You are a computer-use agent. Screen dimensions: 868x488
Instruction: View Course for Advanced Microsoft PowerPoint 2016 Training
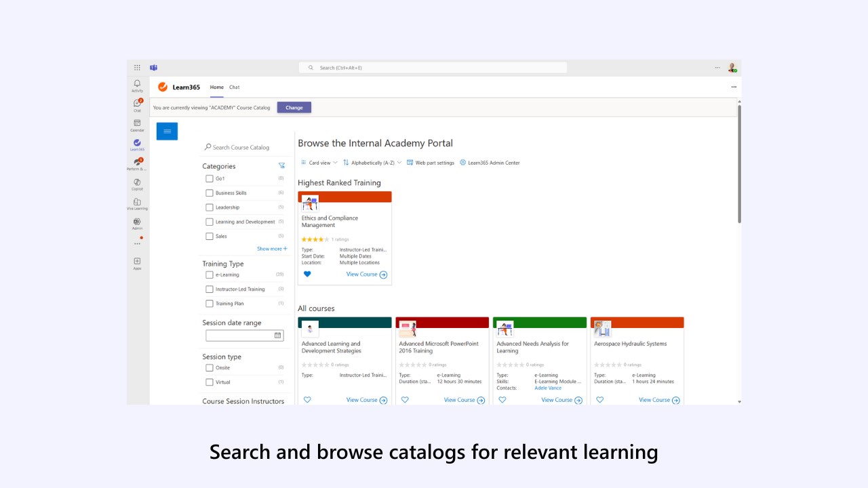[465, 400]
